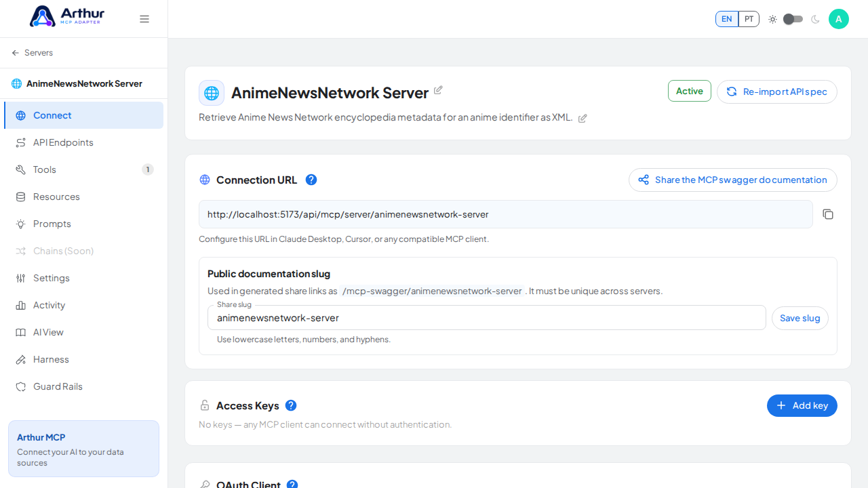The width and height of the screenshot is (868, 488).
Task: Go back to Servers list
Action: [32, 53]
